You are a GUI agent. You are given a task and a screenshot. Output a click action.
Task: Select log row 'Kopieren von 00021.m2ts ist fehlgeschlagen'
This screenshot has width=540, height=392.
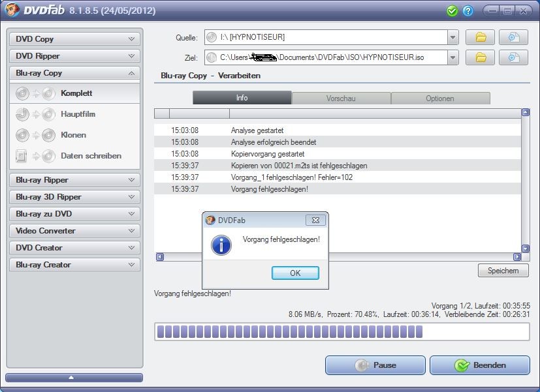coord(338,166)
